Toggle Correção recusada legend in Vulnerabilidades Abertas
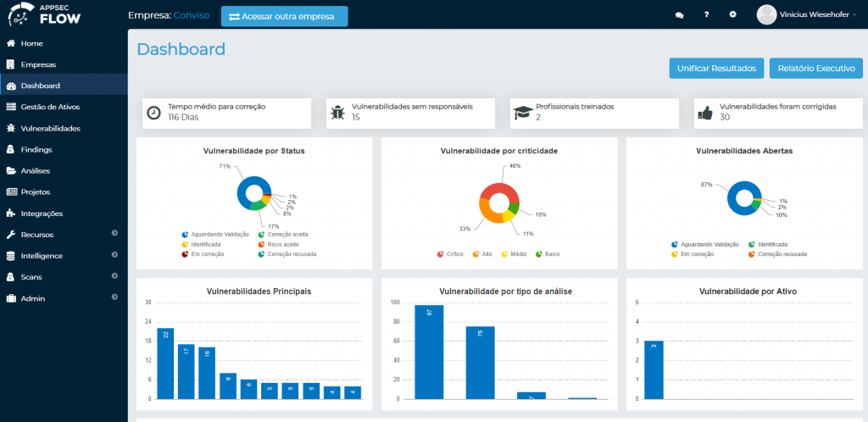The image size is (868, 422). coord(777,254)
